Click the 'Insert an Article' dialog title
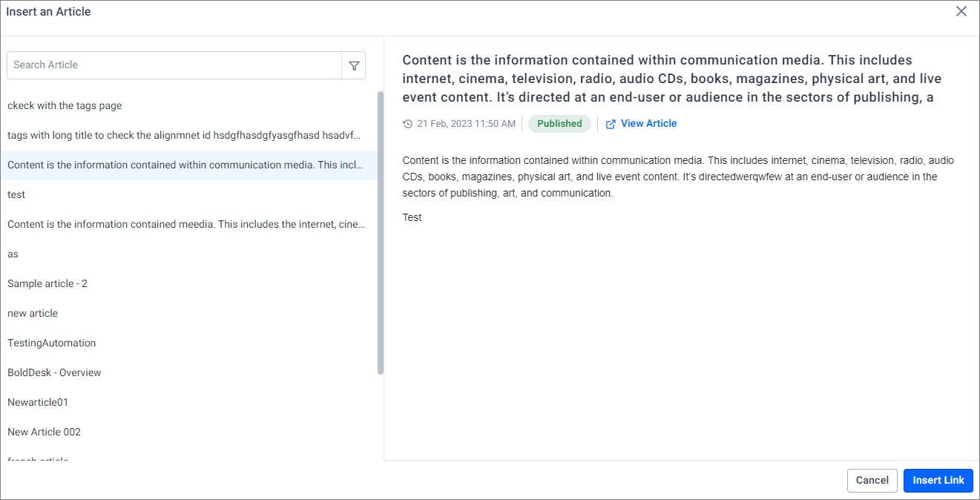This screenshot has height=500, width=980. point(49,12)
